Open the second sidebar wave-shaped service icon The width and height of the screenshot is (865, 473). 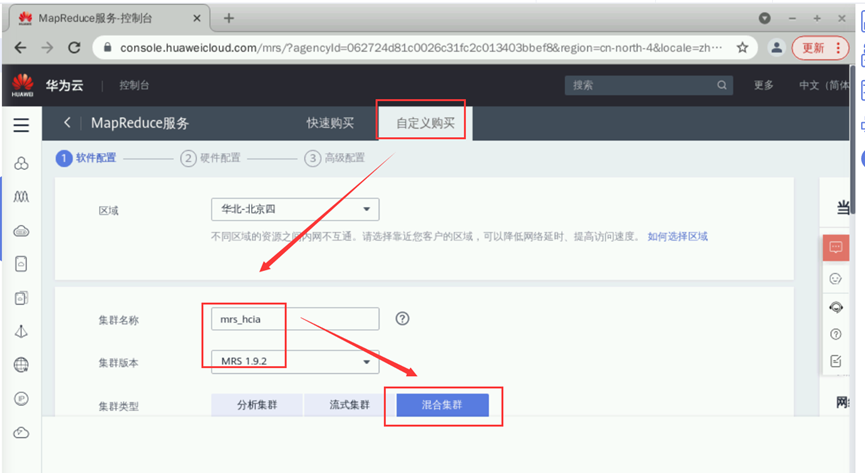coord(21,197)
